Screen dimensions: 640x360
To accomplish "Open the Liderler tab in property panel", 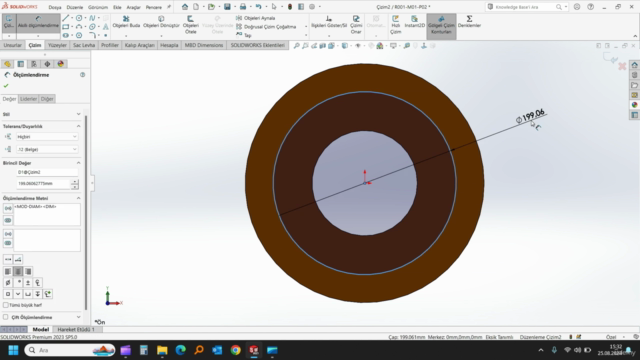I will pos(28,99).
